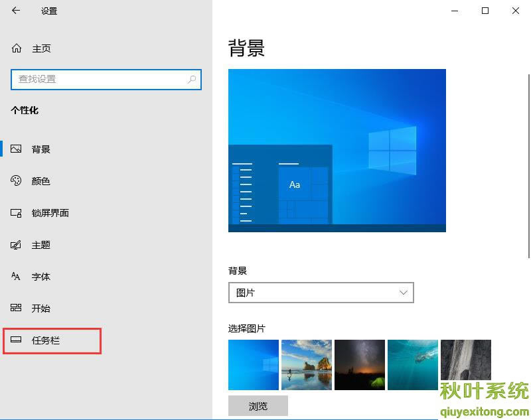Click the 浏览 browse button
This screenshot has height=420, width=531.
(x=258, y=406)
